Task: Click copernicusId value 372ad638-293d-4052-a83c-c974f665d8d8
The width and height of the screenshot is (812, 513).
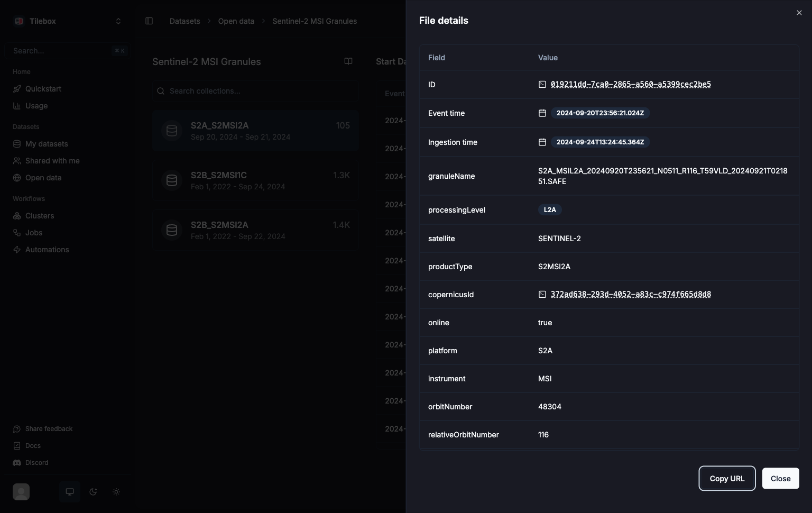Action: coord(631,294)
